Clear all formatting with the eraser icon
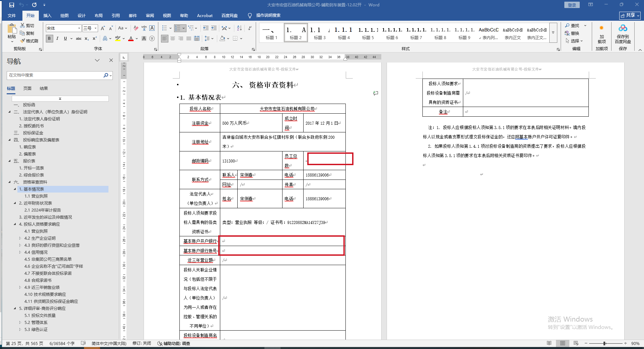This screenshot has width=644, height=349. pos(136,28)
